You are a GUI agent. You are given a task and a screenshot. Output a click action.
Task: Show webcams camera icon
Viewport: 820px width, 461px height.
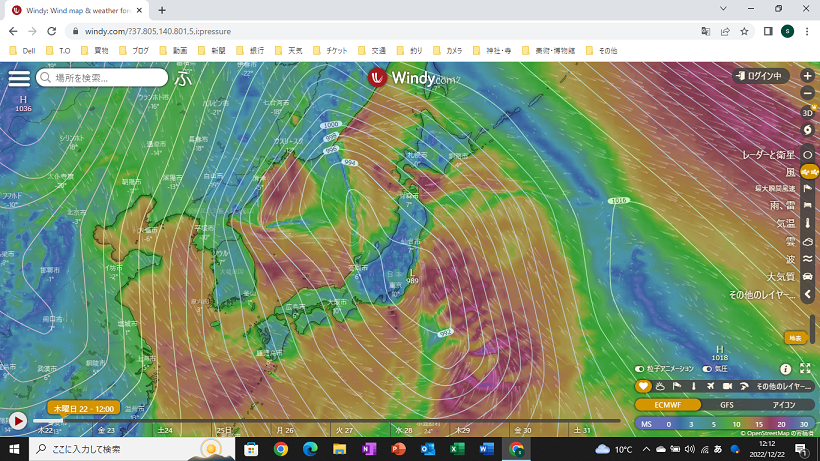(x=727, y=386)
